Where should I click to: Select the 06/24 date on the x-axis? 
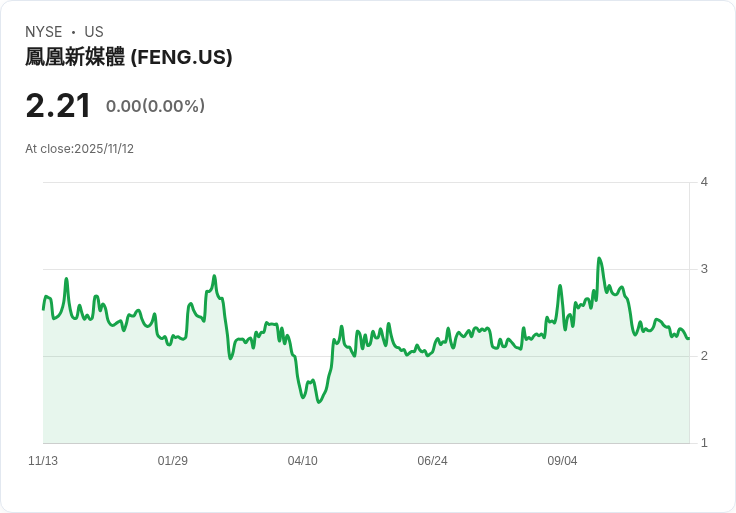point(432,461)
